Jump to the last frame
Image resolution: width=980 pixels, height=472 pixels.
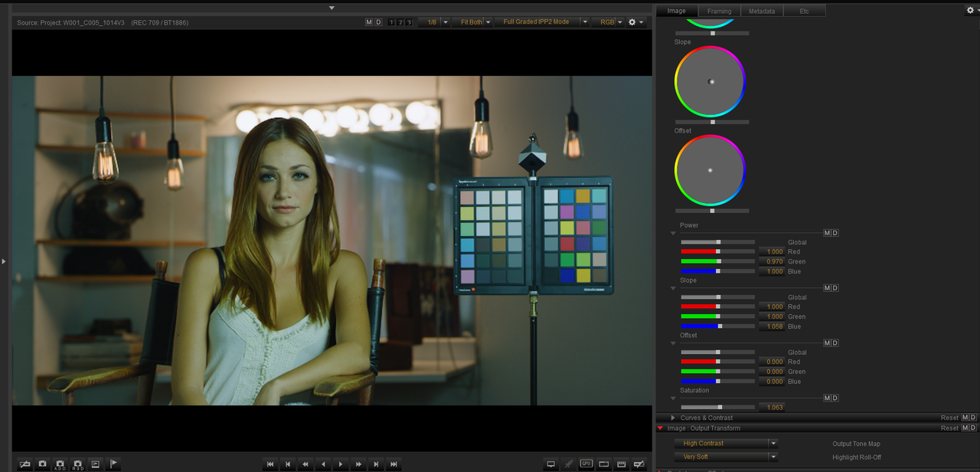click(394, 464)
